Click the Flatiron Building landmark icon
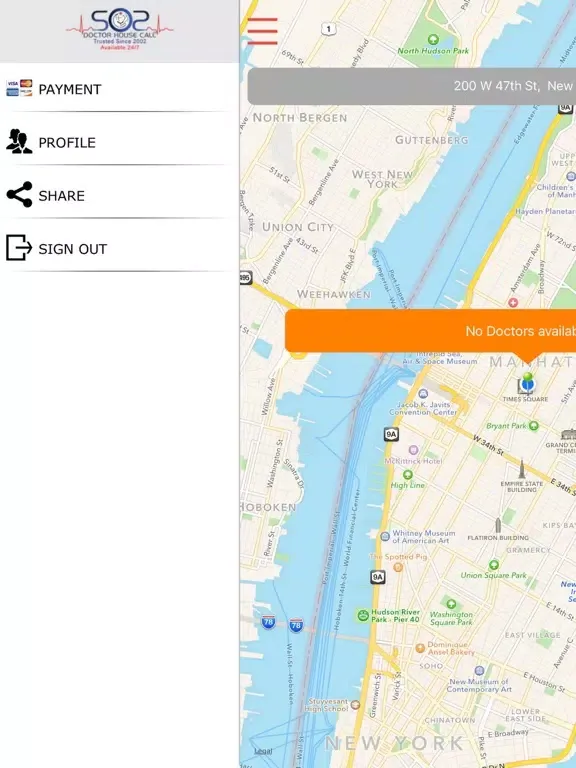576x768 pixels. point(498,525)
